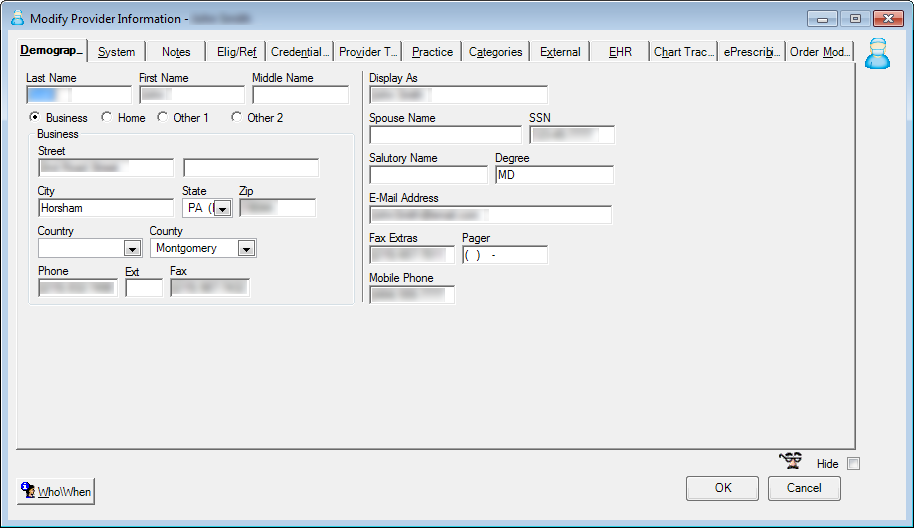Open the Notes tab
The width and height of the screenshot is (914, 528).
point(176,52)
